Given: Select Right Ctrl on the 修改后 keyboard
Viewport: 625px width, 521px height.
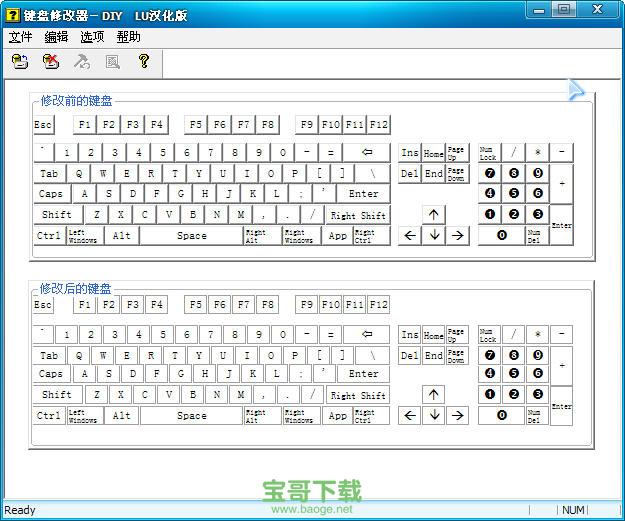Looking at the screenshot, I should coord(371,415).
